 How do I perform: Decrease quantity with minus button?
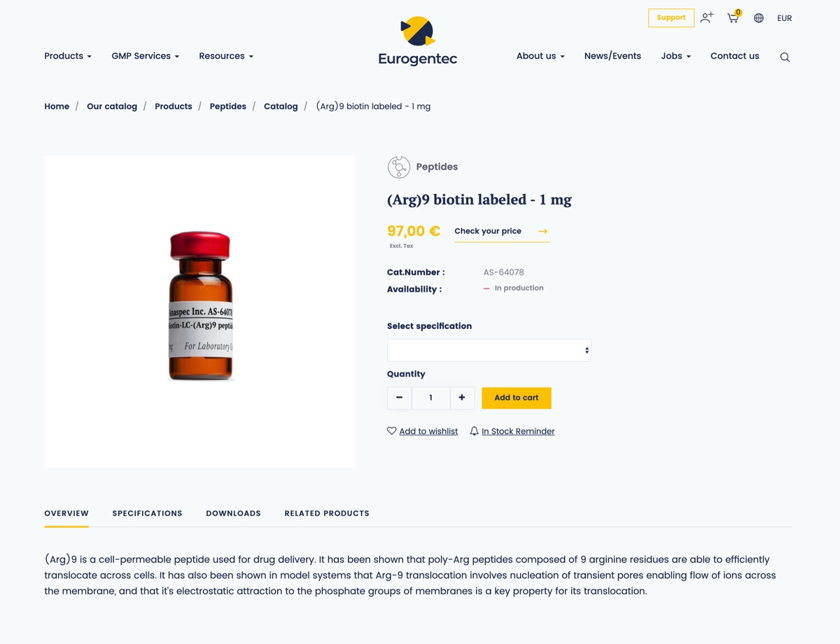[x=399, y=398]
